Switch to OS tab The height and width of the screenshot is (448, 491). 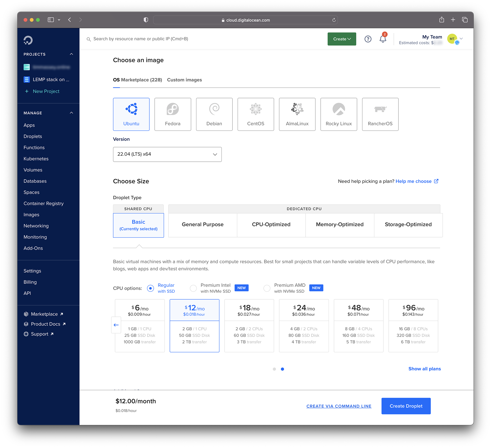point(116,80)
